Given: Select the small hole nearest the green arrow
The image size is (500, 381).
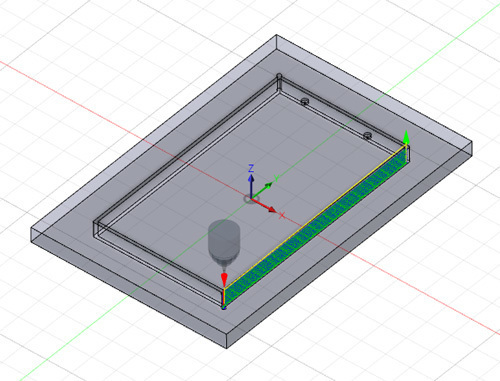Looking at the screenshot, I should (367, 135).
